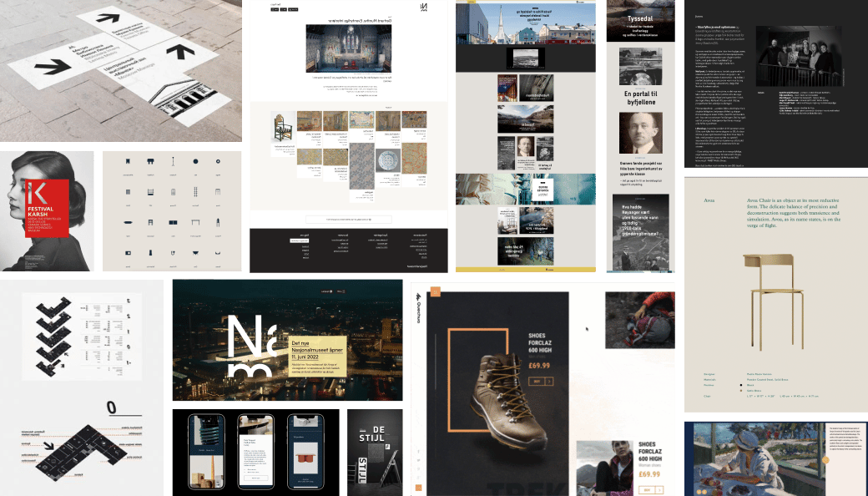Click the orange menu icon above the boot
Screen dimensions: 868x496
coord(435,292)
